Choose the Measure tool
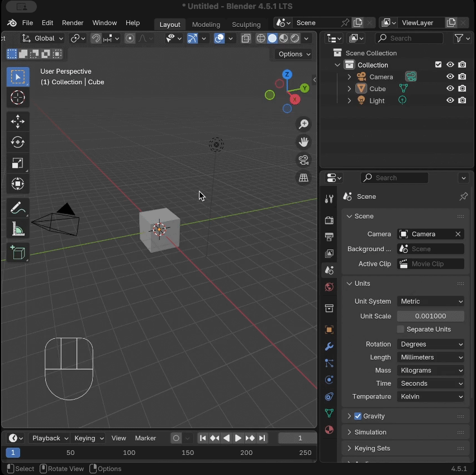476x475 pixels. click(x=18, y=228)
